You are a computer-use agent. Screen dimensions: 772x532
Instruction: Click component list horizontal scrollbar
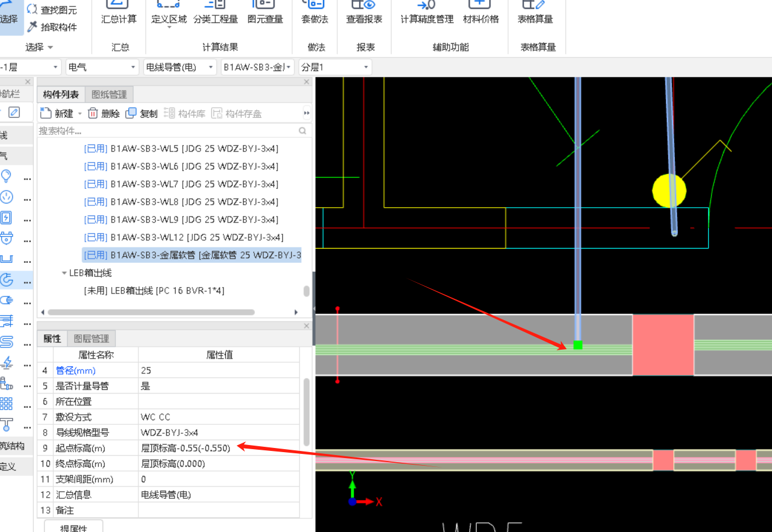point(151,312)
